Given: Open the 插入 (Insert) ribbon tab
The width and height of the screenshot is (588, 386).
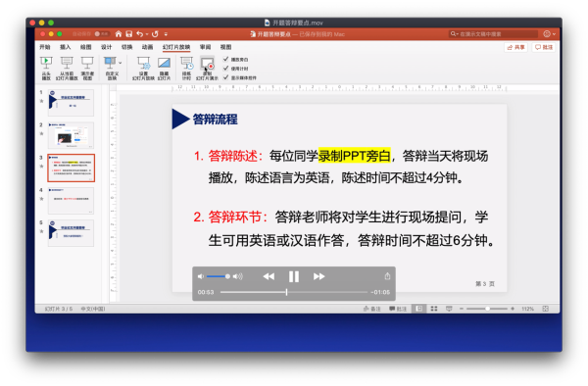Looking at the screenshot, I should pos(66,47).
